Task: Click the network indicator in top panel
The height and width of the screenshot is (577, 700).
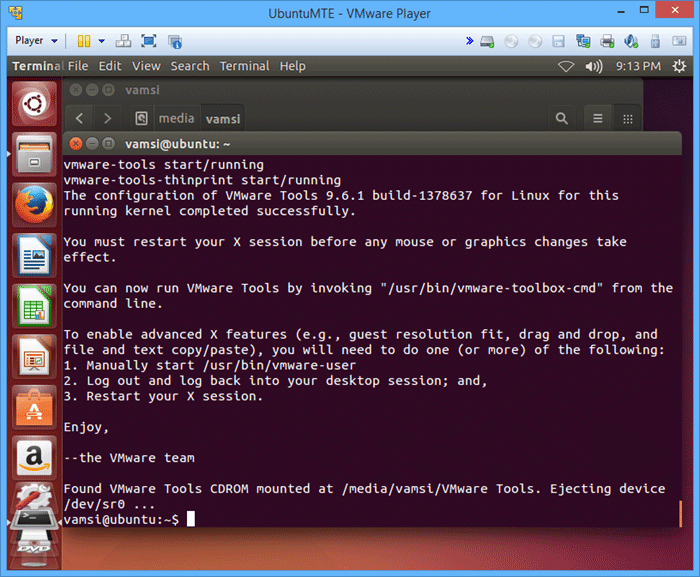Action: click(x=566, y=67)
